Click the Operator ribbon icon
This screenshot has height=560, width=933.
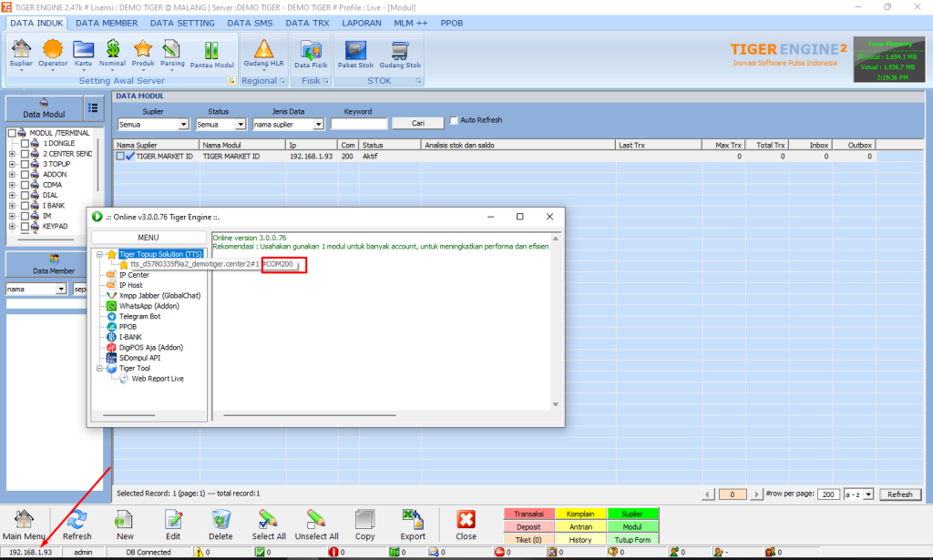pyautogui.click(x=52, y=52)
